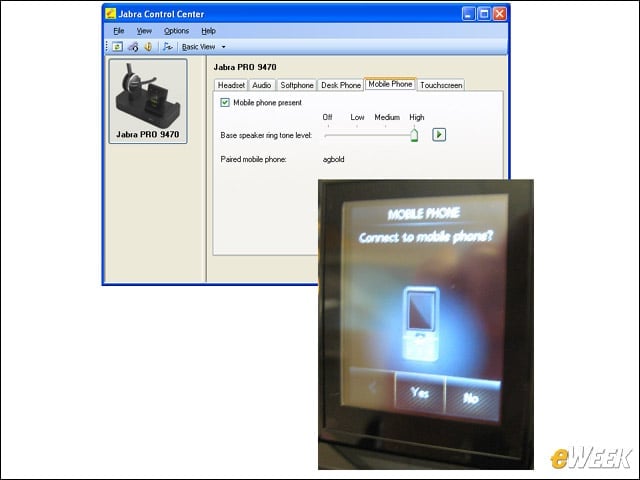Switch to the Touchscreen tab
This screenshot has width=640, height=480.
441,85
